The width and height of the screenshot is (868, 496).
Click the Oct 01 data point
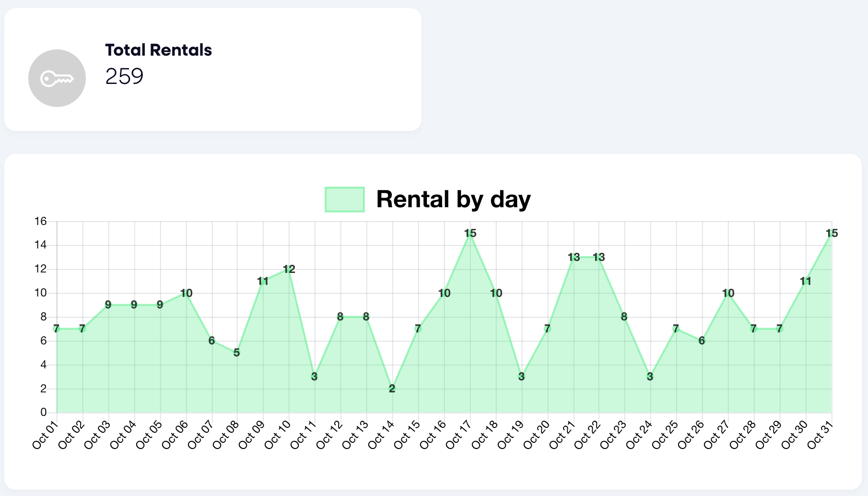[57, 329]
